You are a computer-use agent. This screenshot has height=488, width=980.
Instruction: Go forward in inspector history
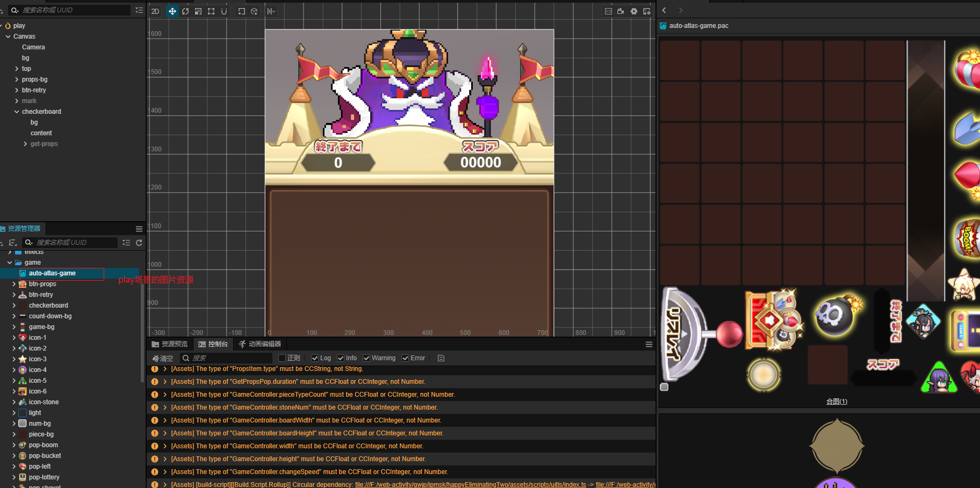[x=681, y=10]
